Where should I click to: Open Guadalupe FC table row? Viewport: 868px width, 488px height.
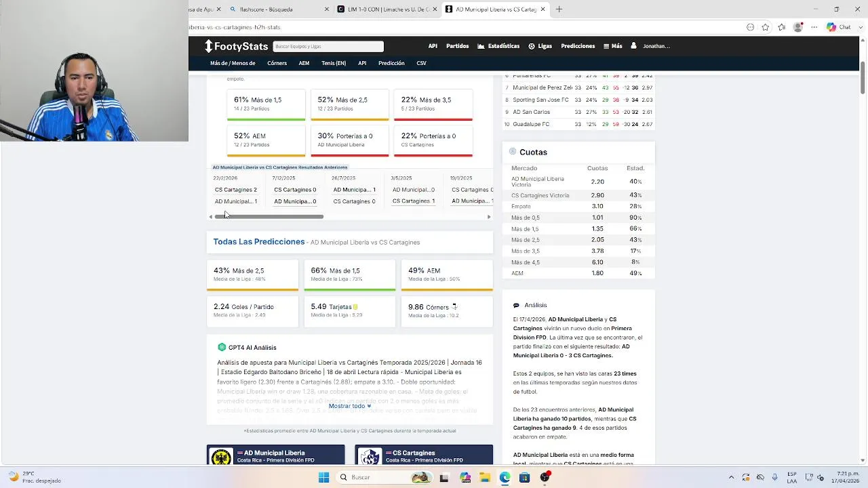(x=578, y=124)
